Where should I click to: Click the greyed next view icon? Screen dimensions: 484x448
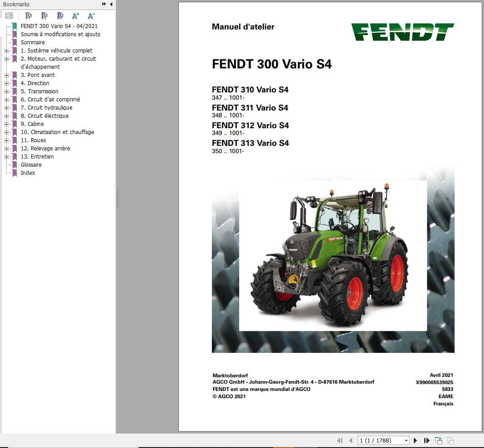[450, 441]
